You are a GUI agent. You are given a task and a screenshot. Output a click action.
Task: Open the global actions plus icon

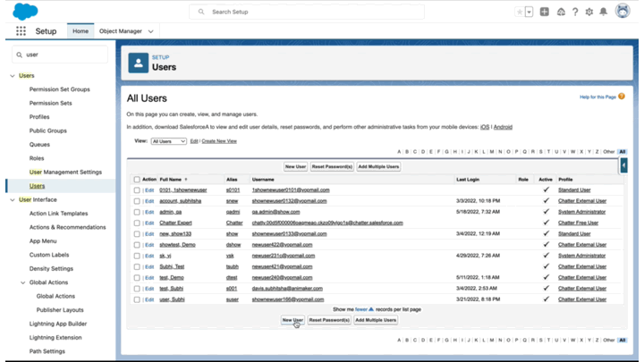[x=544, y=12]
